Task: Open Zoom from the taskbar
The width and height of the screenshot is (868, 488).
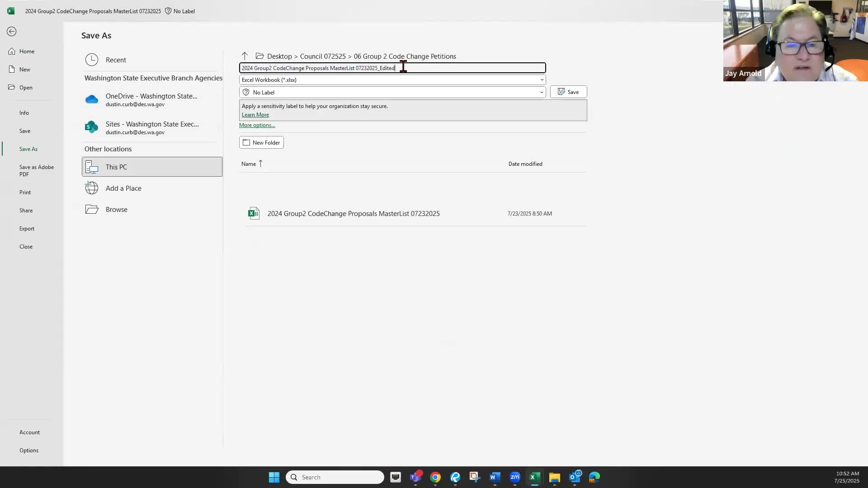Action: pos(514,477)
